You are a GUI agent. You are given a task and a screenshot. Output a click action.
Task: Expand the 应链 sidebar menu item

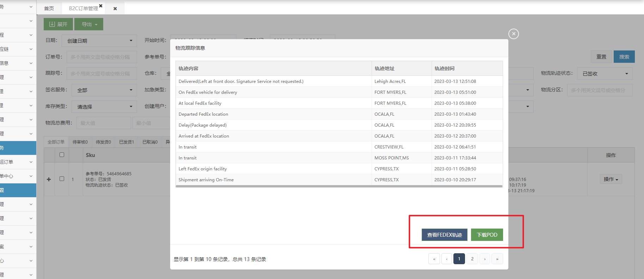pyautogui.click(x=18, y=49)
